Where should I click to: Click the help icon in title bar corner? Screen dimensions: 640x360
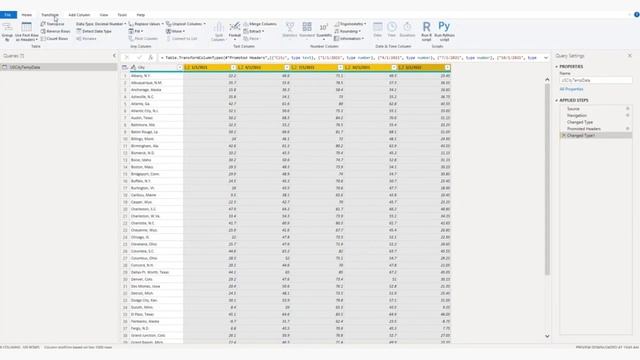point(637,15)
